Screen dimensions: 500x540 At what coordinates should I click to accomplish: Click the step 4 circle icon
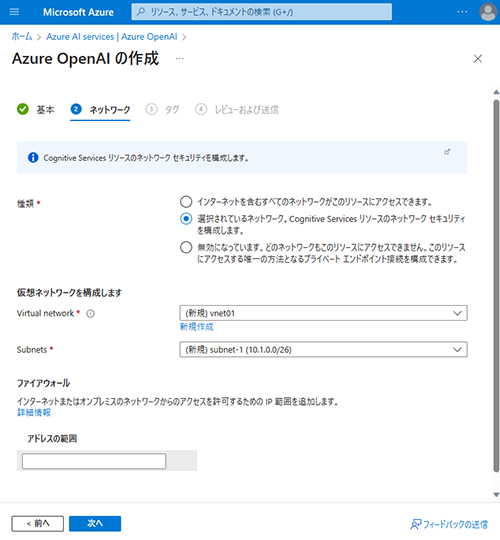(201, 110)
